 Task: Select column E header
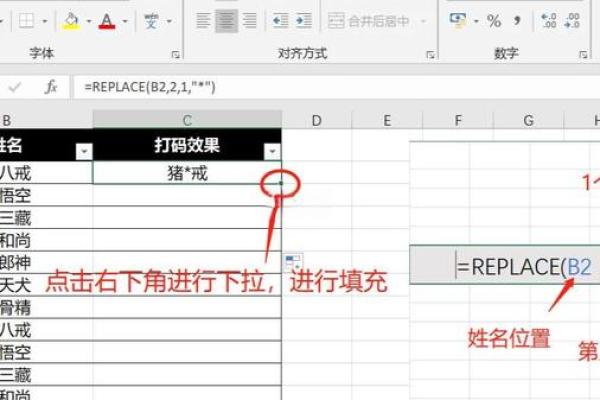pyautogui.click(x=387, y=121)
